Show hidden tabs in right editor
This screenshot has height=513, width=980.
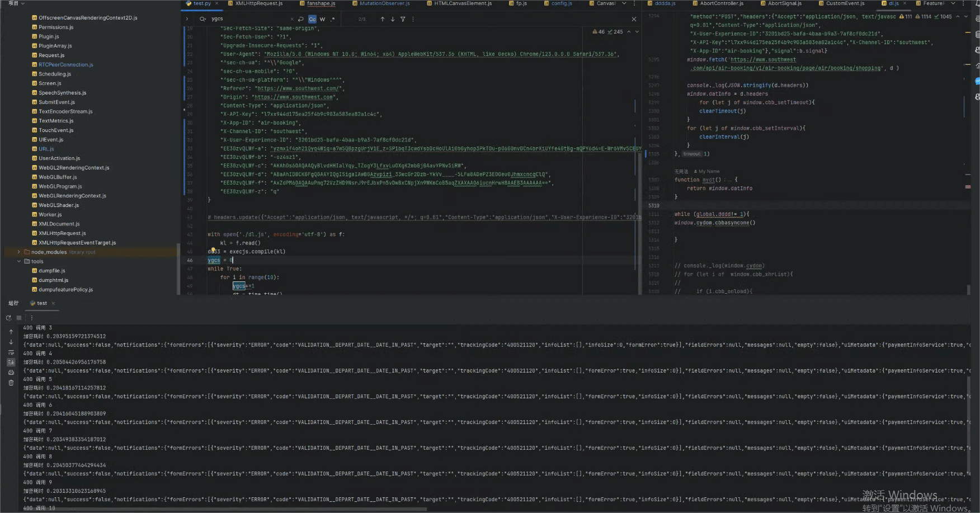[x=953, y=3]
